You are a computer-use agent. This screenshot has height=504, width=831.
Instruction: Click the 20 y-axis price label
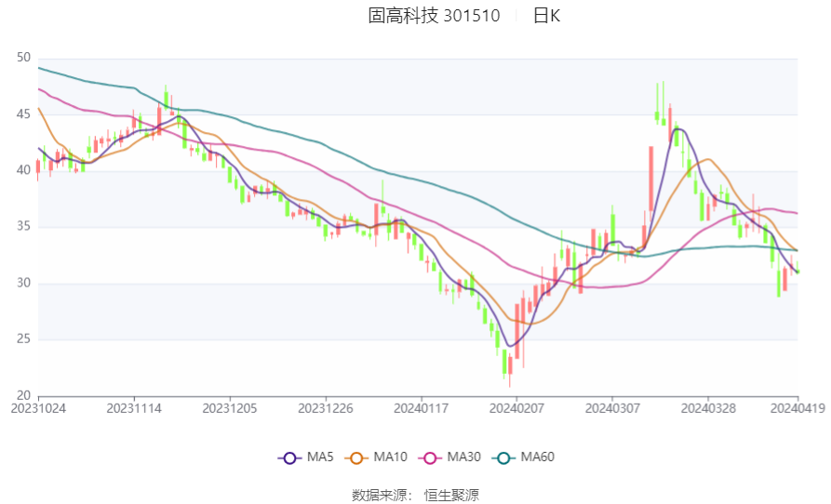click(23, 395)
